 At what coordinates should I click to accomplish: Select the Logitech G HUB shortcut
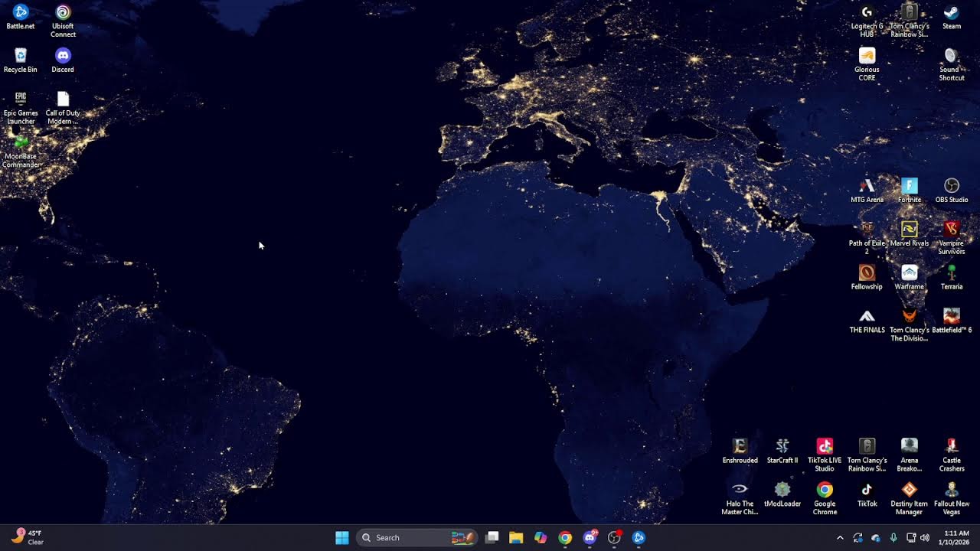point(867,21)
